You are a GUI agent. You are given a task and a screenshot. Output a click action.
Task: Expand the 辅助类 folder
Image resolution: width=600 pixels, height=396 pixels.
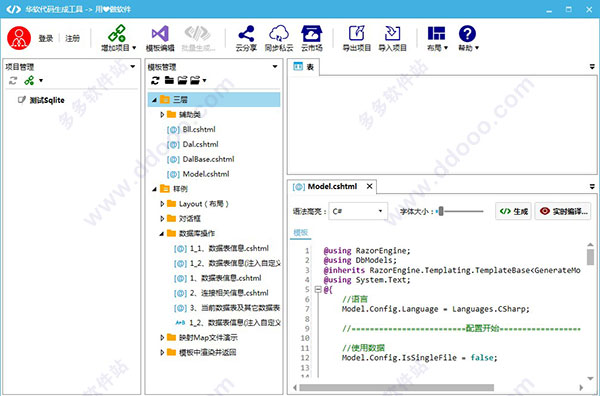(162, 114)
